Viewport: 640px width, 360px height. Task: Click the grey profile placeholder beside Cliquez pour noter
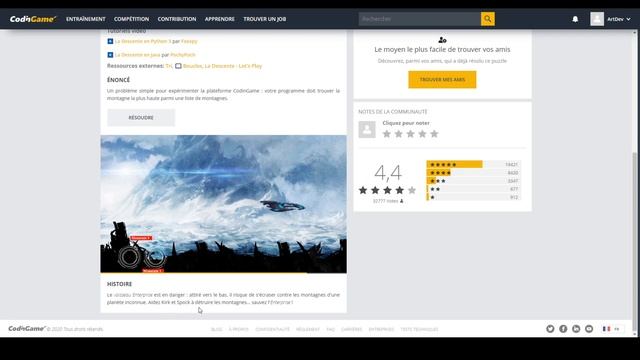pos(367,129)
